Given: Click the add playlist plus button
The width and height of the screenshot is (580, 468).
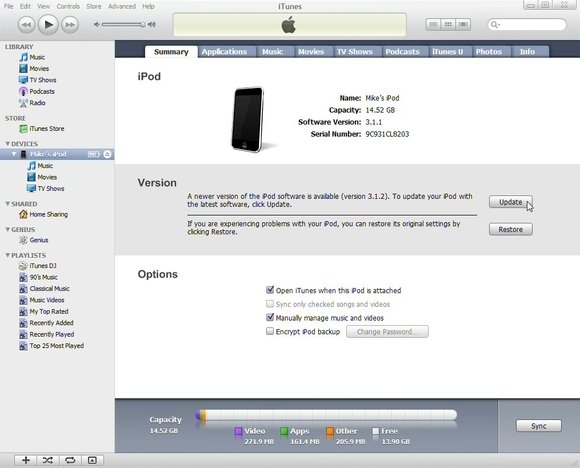Looking at the screenshot, I should (x=26, y=460).
